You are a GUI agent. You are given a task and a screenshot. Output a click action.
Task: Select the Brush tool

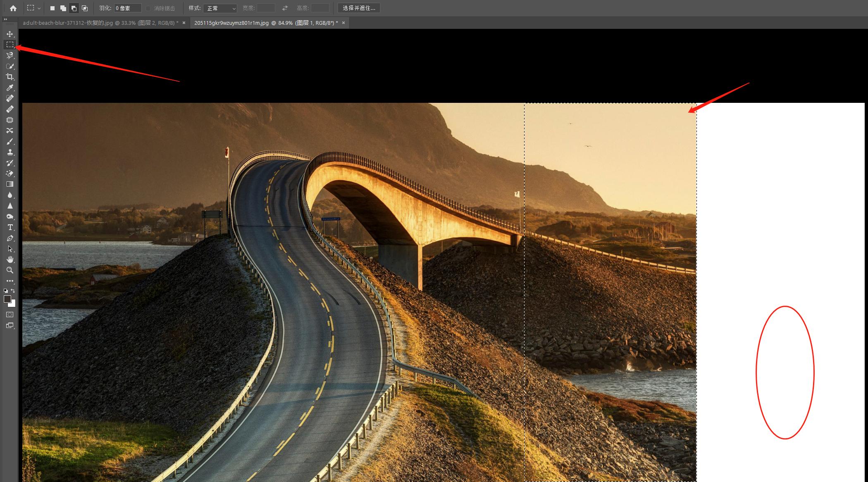tap(10, 142)
